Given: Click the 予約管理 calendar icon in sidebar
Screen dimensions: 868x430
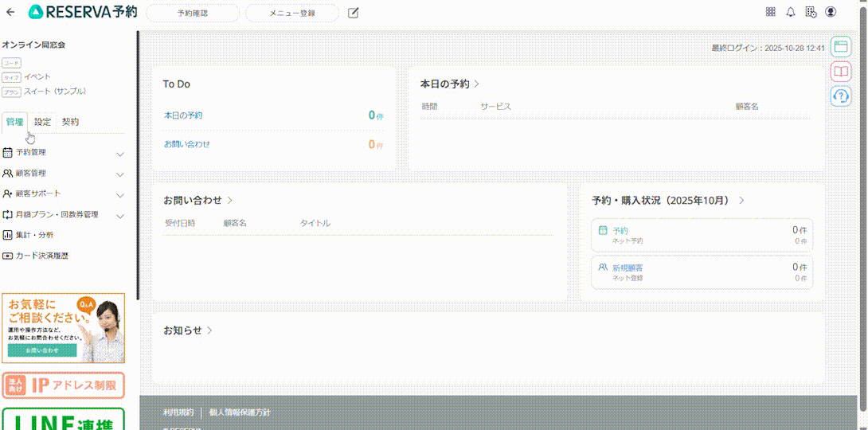Looking at the screenshot, I should click(8, 152).
